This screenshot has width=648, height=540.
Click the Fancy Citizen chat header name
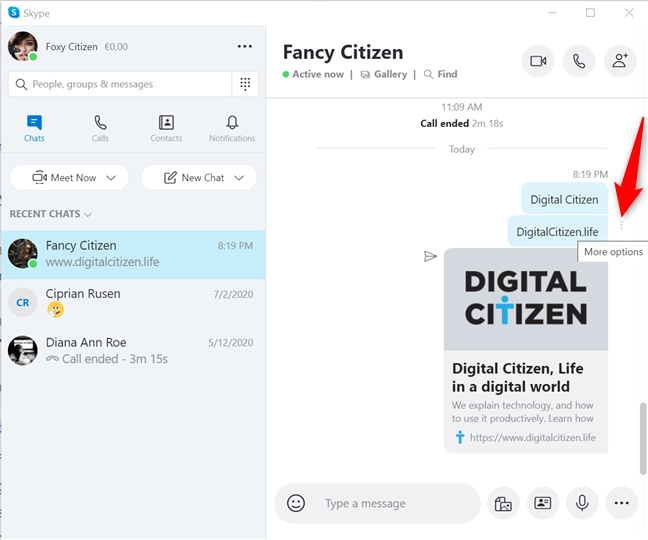point(343,52)
